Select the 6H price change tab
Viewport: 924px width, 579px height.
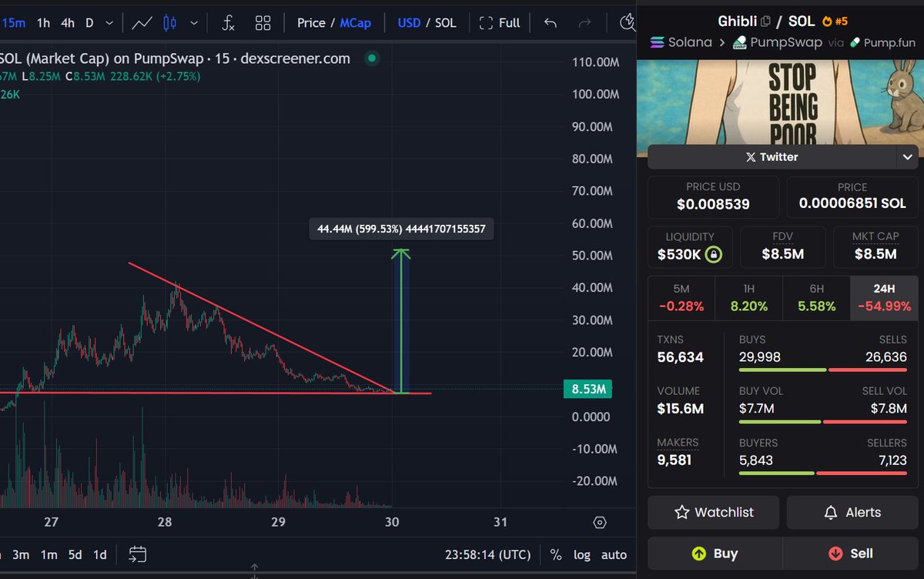pyautogui.click(x=816, y=298)
